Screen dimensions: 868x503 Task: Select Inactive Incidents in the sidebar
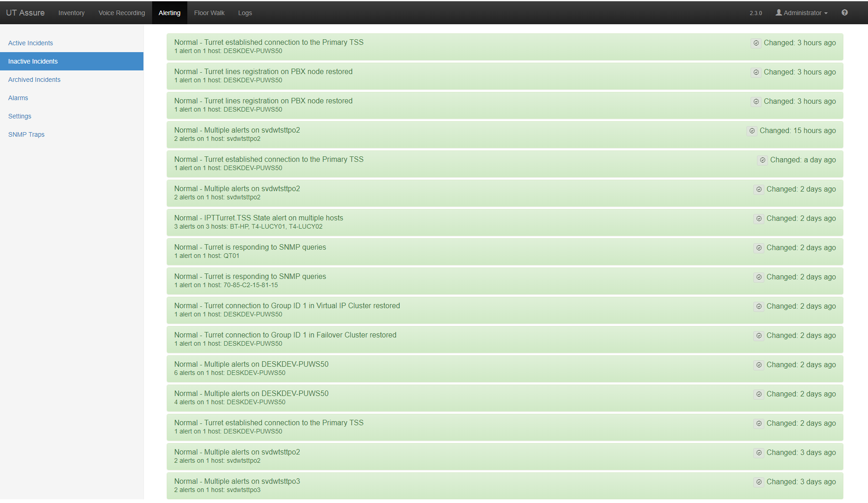tap(72, 61)
